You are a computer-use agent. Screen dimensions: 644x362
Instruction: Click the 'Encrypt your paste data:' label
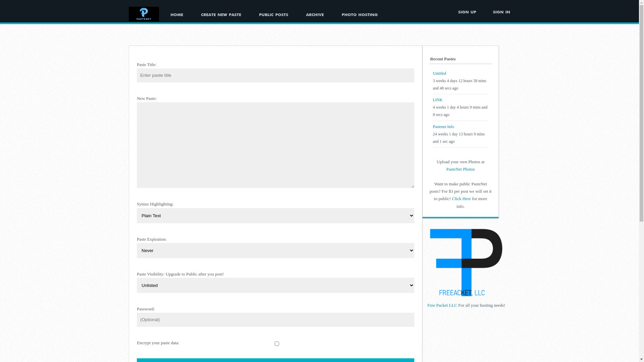158,343
